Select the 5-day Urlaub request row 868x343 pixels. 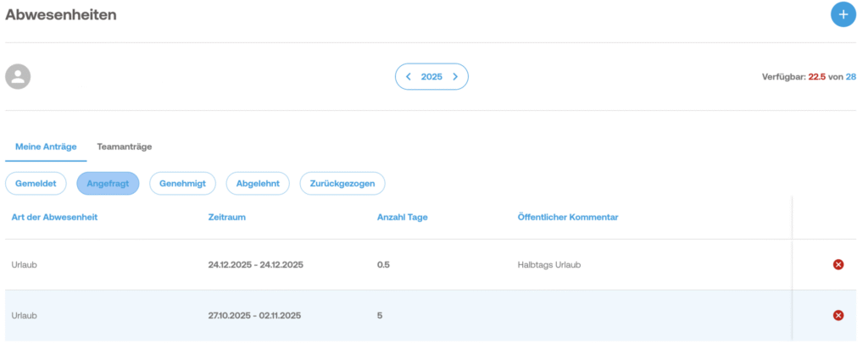coord(339,316)
